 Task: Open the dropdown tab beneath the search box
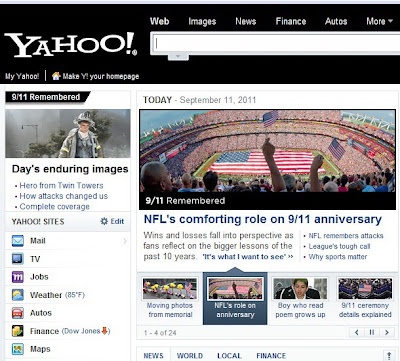[178, 57]
